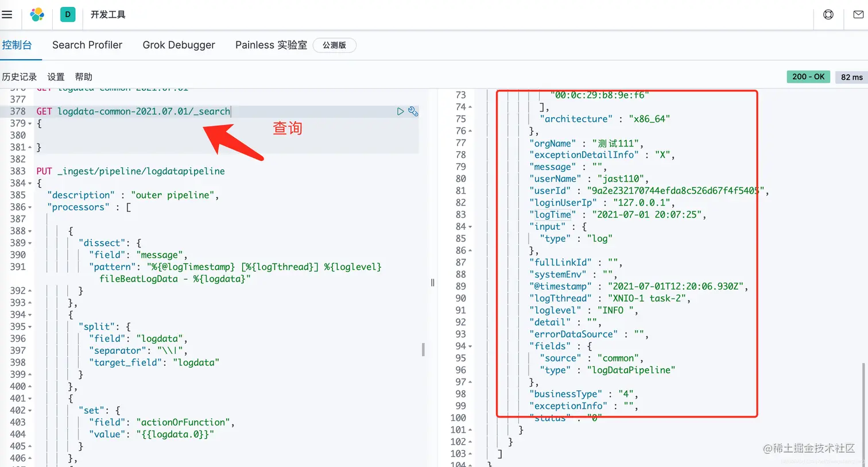The image size is (868, 467).
Task: Click the "@timestamp" output line
Action: click(638, 287)
